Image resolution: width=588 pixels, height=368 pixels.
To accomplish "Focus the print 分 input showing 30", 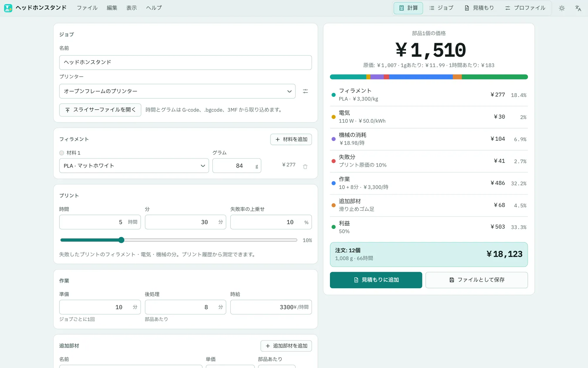I will [186, 222].
